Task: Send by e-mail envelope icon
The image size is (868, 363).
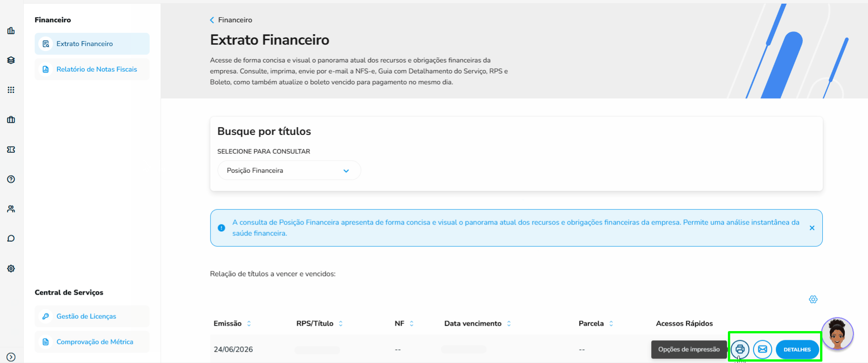Action: point(763,349)
